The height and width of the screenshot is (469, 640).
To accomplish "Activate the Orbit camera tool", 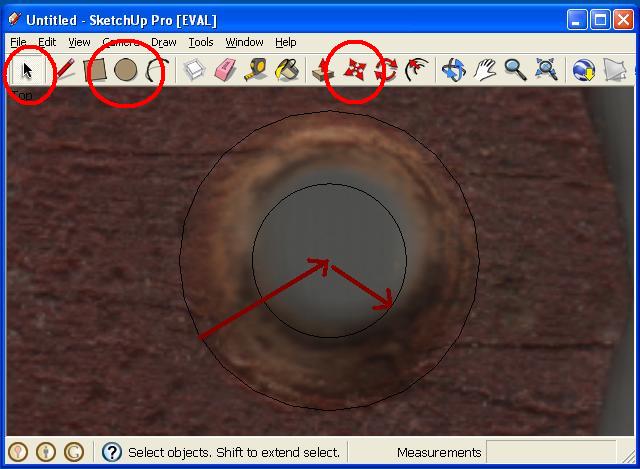I will click(x=454, y=71).
